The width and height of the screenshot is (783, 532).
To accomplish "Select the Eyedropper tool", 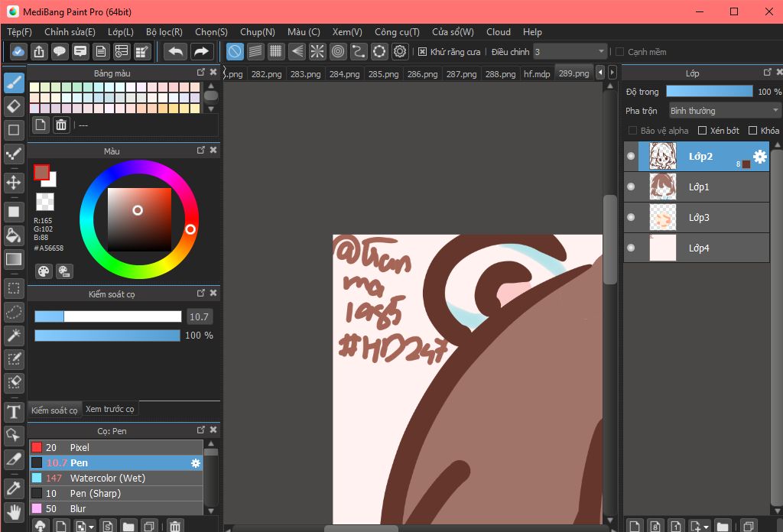I will tap(14, 488).
